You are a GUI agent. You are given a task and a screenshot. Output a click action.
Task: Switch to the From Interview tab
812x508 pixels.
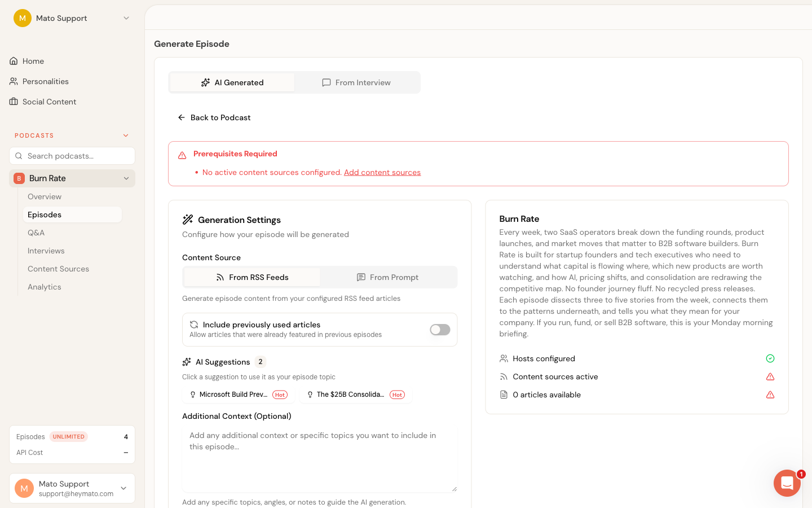pos(356,82)
